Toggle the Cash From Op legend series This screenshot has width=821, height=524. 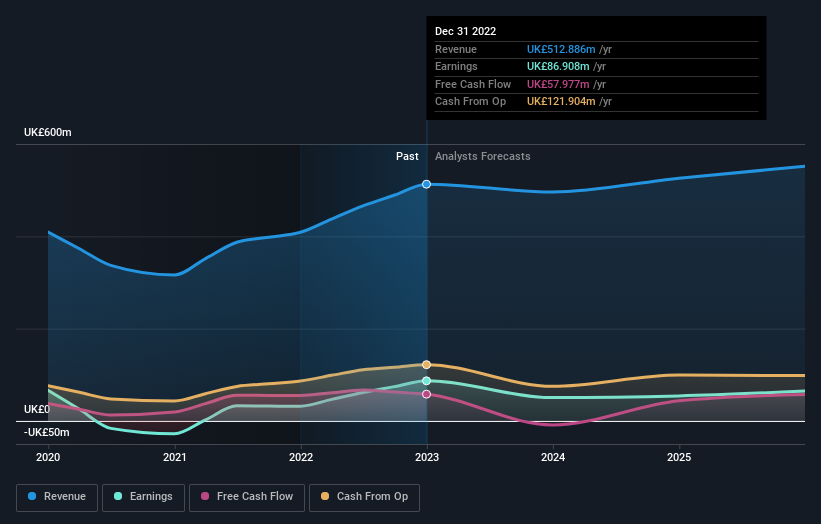click(364, 497)
